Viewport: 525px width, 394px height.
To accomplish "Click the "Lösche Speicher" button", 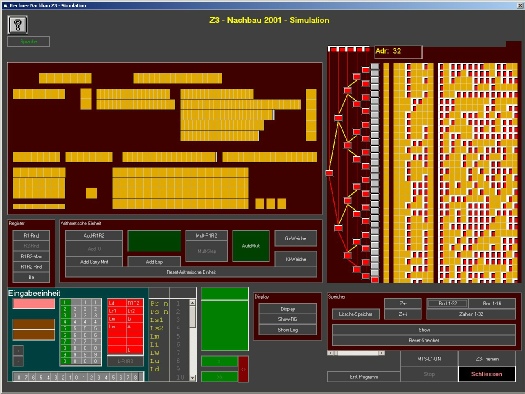I will pos(356,314).
